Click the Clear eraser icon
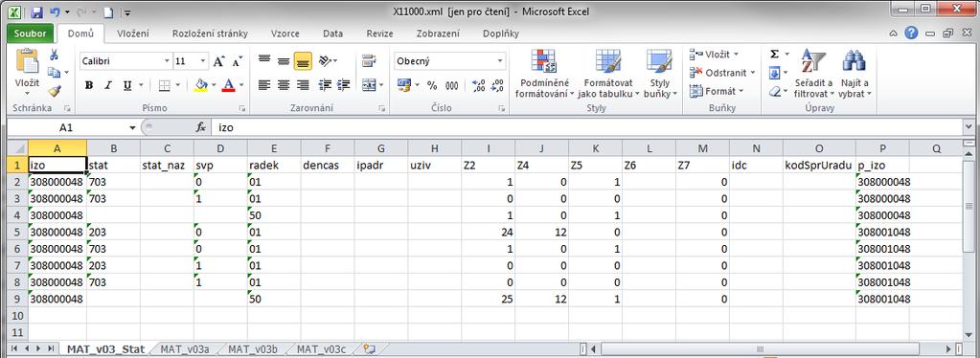This screenshot has height=358, width=980. pyautogui.click(x=775, y=91)
